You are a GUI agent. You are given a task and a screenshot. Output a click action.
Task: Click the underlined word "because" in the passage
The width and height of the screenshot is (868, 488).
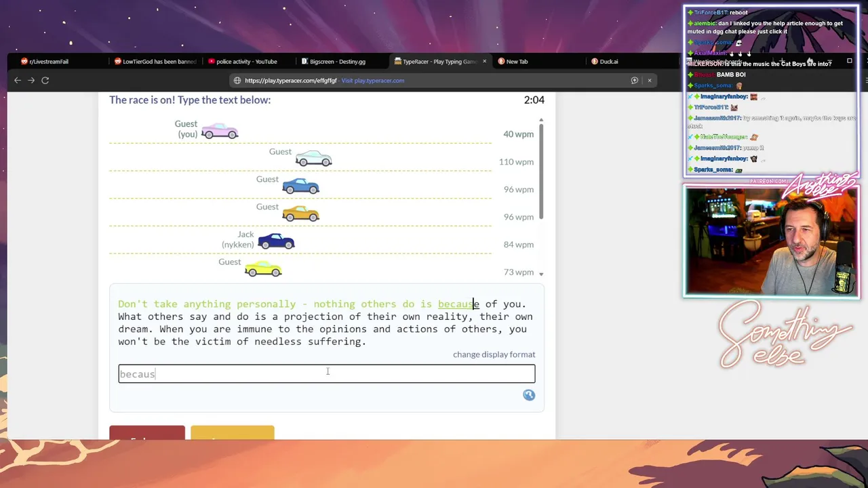[458, 304]
